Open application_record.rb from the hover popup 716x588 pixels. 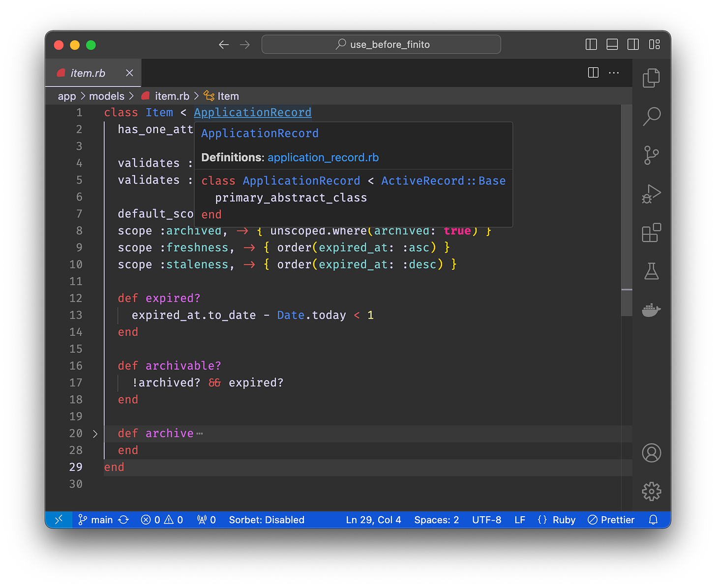(x=323, y=157)
